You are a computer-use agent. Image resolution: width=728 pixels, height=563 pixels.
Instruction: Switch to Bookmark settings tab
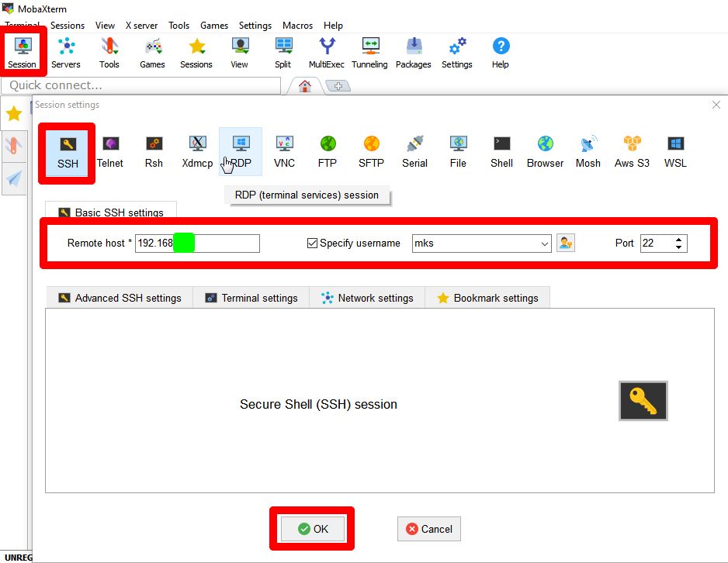(487, 298)
